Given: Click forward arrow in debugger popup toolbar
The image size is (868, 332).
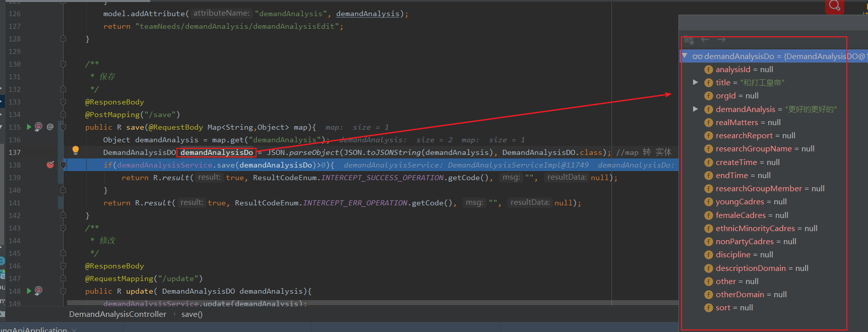Looking at the screenshot, I should [x=721, y=39].
